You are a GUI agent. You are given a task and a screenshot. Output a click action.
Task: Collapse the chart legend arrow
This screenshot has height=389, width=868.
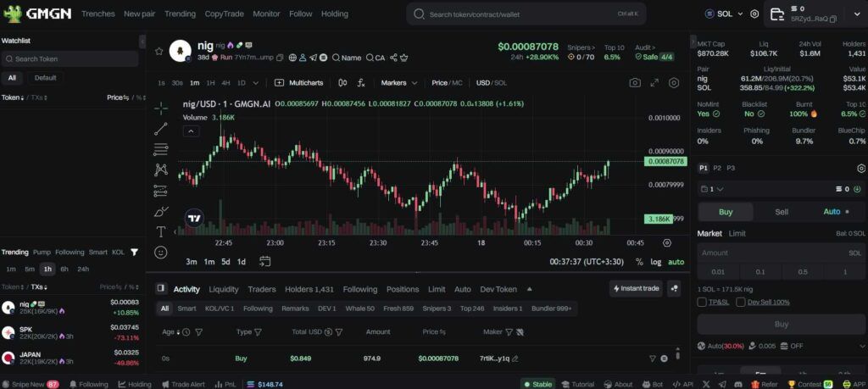pyautogui.click(x=191, y=131)
